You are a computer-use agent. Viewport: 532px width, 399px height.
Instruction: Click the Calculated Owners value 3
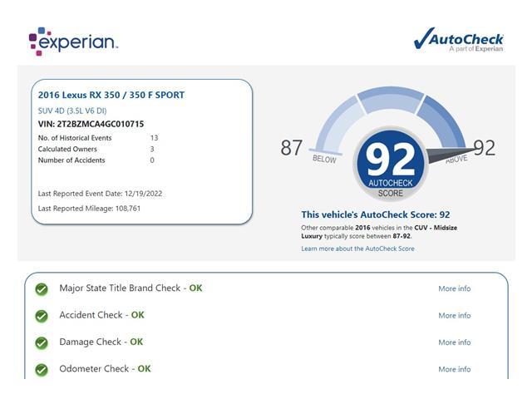pyautogui.click(x=152, y=150)
